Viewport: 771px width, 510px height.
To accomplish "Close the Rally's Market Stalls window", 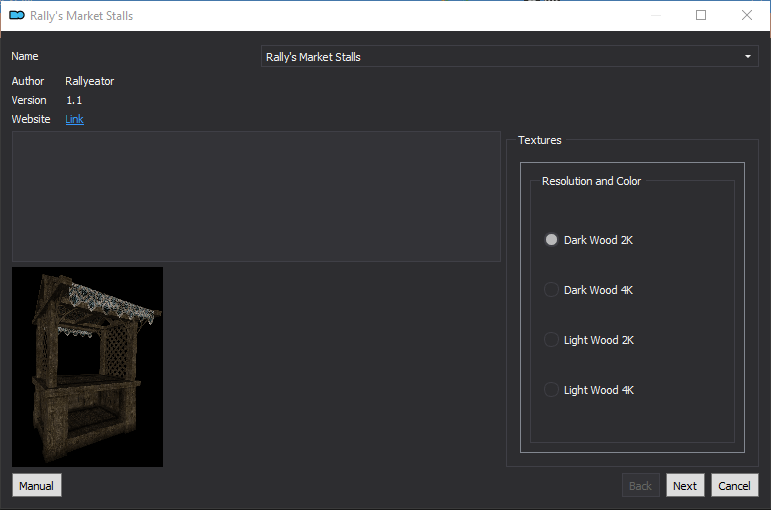I will click(x=746, y=15).
